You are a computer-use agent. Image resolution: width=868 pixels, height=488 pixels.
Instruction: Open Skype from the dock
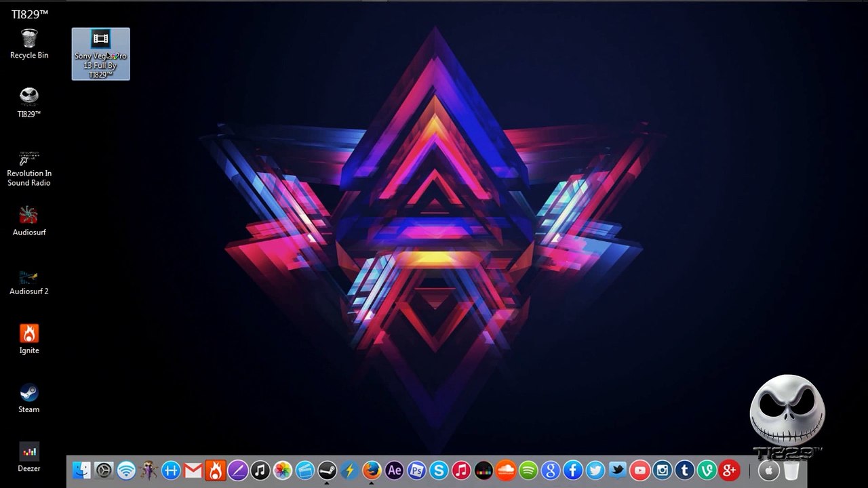[x=439, y=470]
